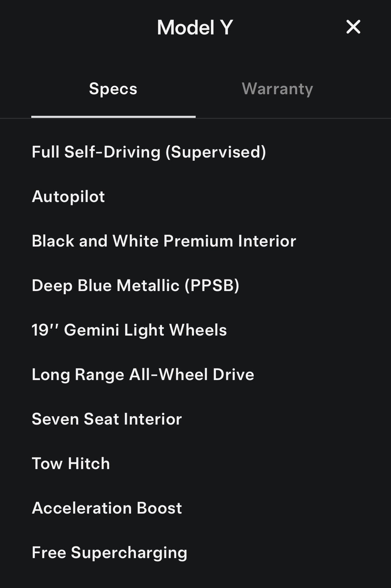Tap the Tow Hitch entry

[x=71, y=464]
